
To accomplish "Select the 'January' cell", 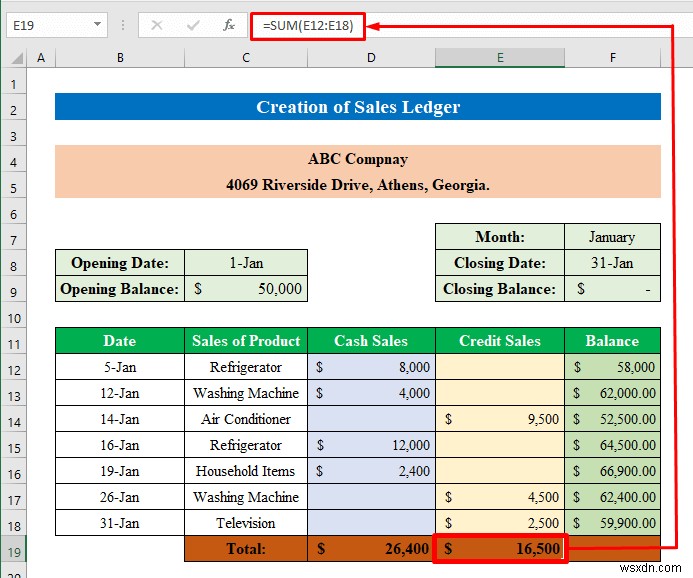I will coord(613,237).
